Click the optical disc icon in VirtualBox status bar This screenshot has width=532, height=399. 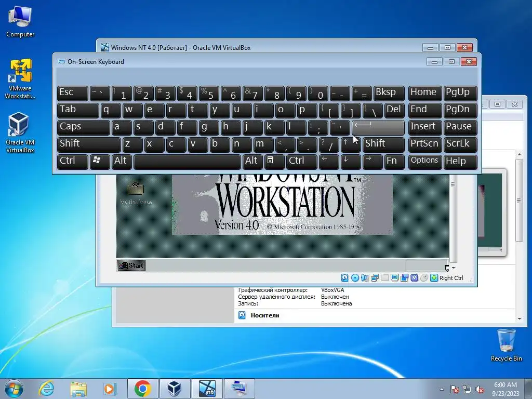pos(355,278)
